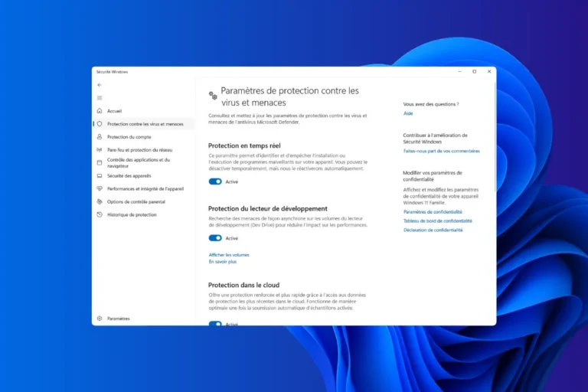Click the back arrow icon
This screenshot has width=588, height=392.
(100, 85)
